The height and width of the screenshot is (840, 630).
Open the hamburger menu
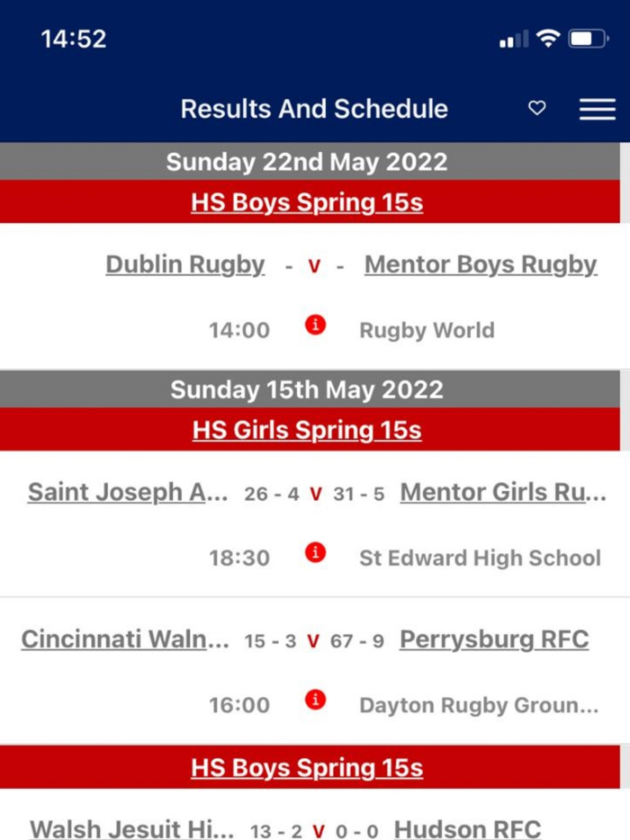coord(597,109)
